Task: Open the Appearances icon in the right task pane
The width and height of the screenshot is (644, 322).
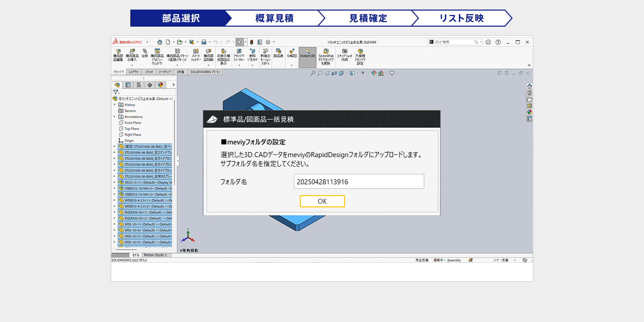Action: [x=529, y=112]
